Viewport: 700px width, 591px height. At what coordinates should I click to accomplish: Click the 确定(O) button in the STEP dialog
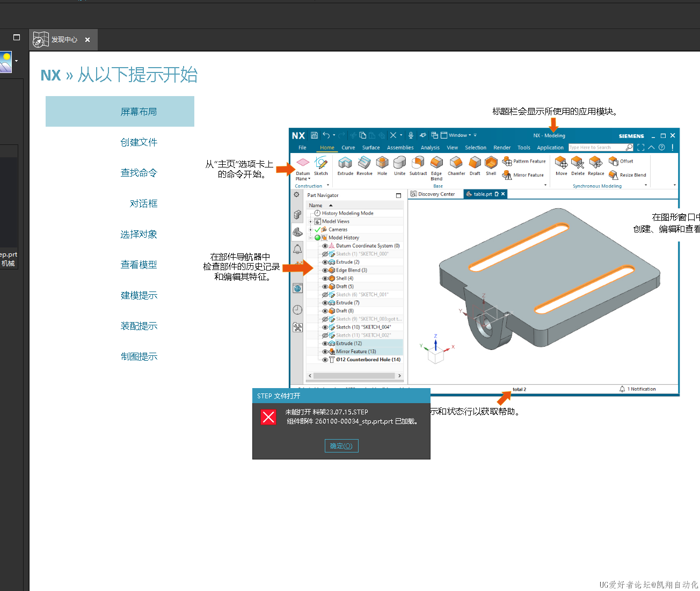(341, 446)
